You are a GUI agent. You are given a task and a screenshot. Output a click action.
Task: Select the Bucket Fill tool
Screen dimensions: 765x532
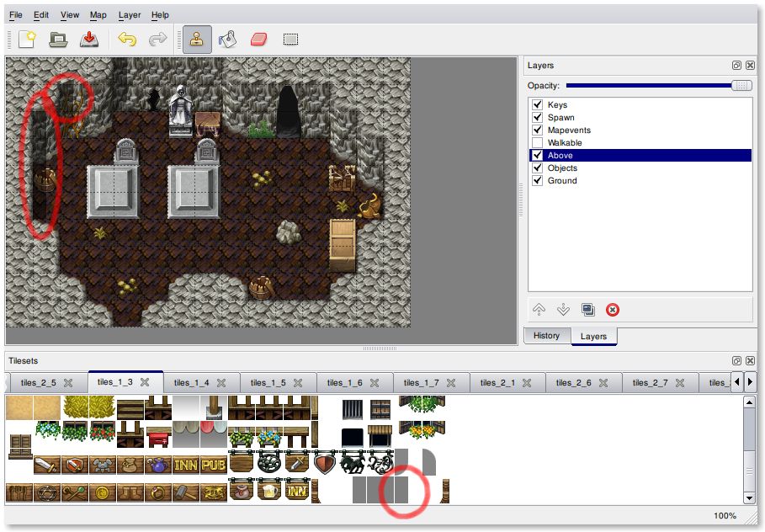pyautogui.click(x=227, y=39)
